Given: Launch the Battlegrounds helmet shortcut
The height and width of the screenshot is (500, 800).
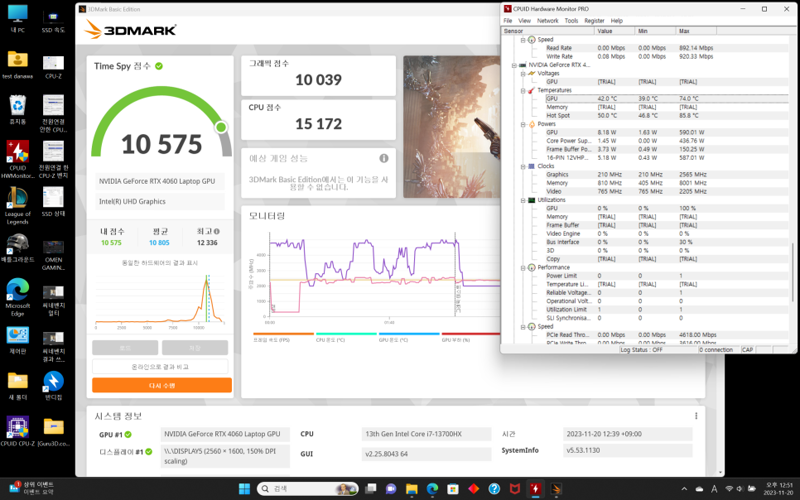Looking at the screenshot, I should (x=17, y=248).
